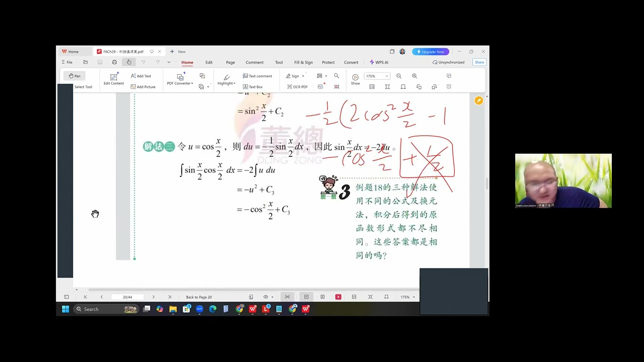644x362 pixels.
Task: Click the Text comment tool
Action: tap(257, 76)
